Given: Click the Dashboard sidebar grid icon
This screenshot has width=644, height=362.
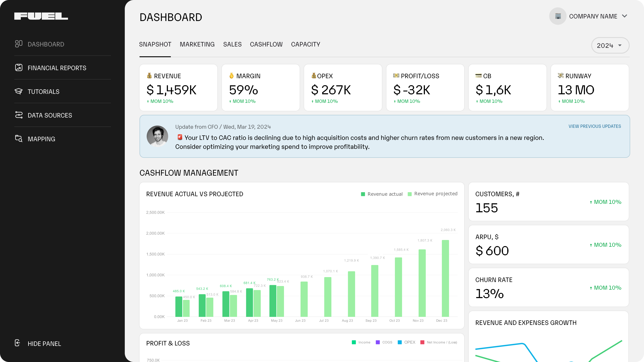Looking at the screenshot, I should [x=19, y=44].
